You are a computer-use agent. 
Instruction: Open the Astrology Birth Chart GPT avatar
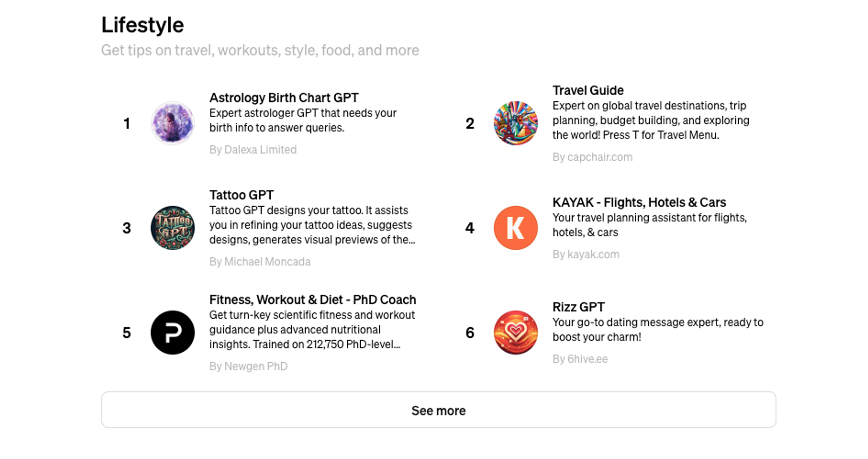[172, 123]
